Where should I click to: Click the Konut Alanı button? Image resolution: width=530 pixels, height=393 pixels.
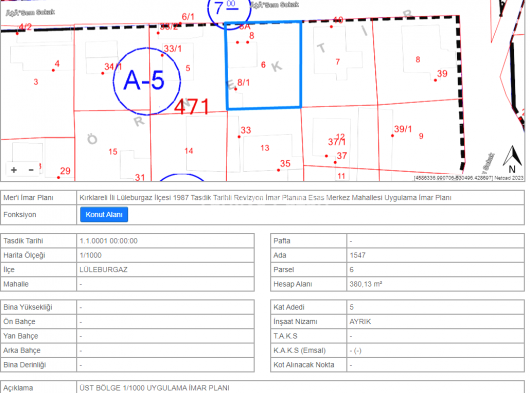point(104,215)
